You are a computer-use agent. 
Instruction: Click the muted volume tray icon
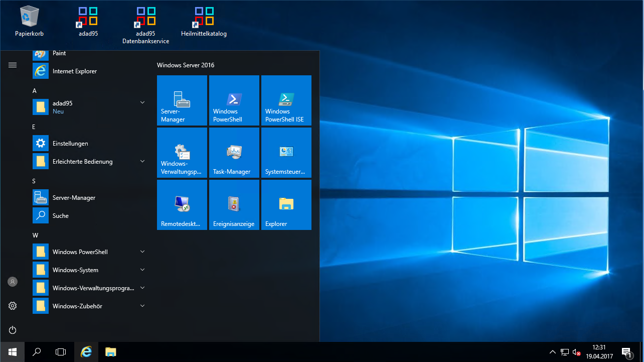577,352
